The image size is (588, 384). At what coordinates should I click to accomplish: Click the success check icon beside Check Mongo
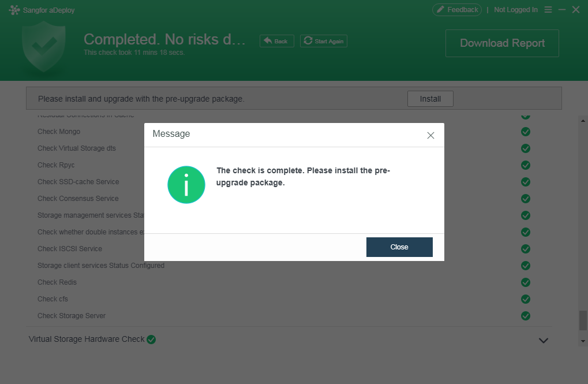pos(525,132)
